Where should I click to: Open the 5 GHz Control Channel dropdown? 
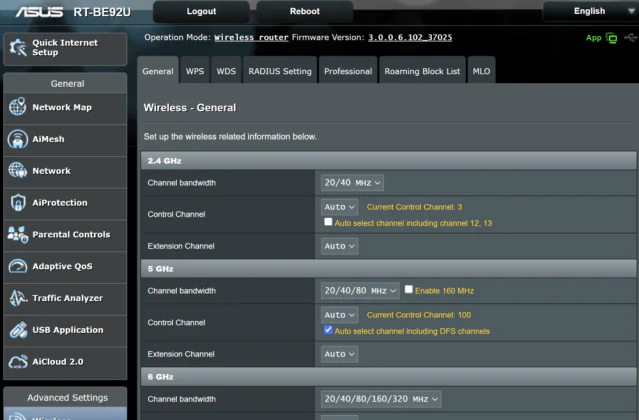tap(339, 315)
